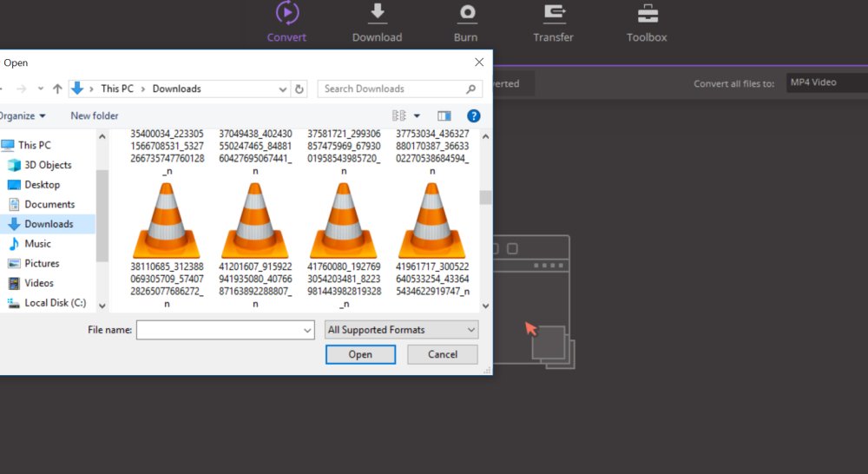
Task: Select the VLC file starting 41760080_192769
Action: click(344, 246)
